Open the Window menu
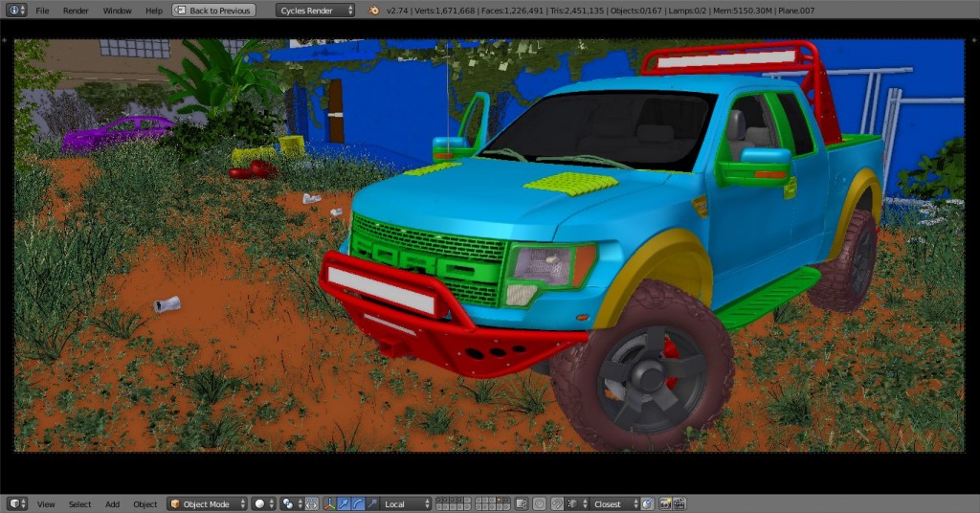 117,11
